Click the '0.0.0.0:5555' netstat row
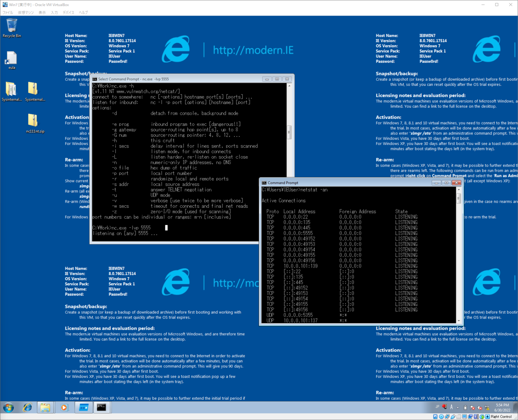This screenshot has width=518, height=420. pyautogui.click(x=342, y=233)
